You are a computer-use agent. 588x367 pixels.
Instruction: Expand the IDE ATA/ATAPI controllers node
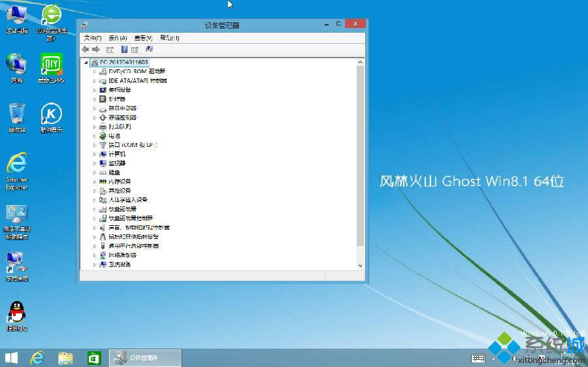(94, 80)
